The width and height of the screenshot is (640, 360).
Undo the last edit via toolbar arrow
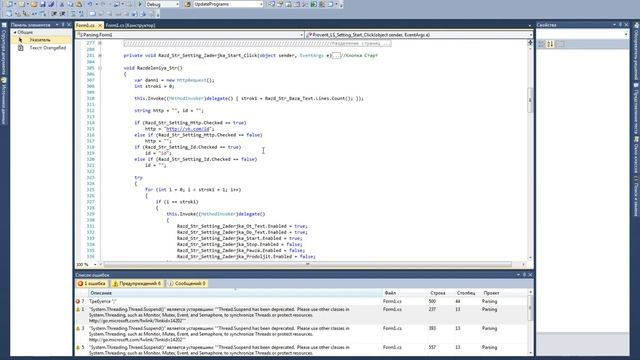point(90,4)
